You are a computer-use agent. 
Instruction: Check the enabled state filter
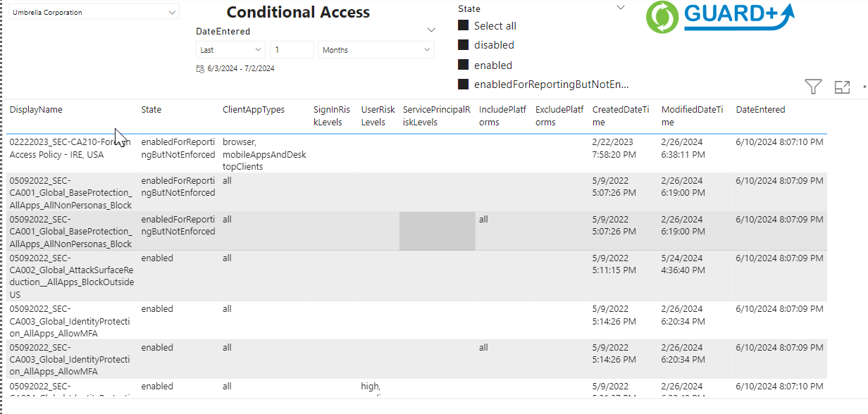tap(464, 65)
